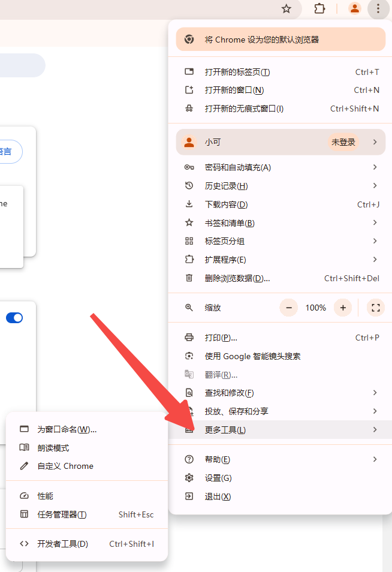Expand the 书签和清单 submenu arrow
The height and width of the screenshot is (572, 392).
(x=375, y=222)
